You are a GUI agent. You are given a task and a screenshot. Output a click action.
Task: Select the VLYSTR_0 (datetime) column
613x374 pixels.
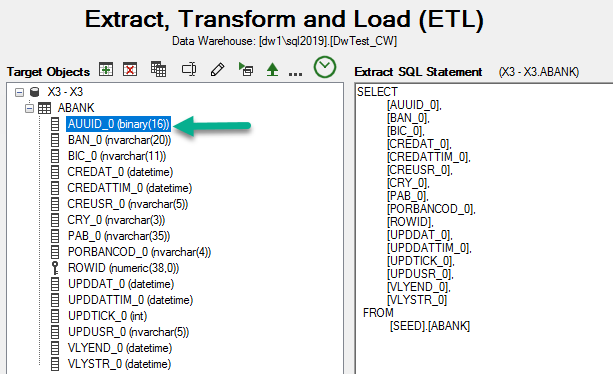[x=119, y=364]
